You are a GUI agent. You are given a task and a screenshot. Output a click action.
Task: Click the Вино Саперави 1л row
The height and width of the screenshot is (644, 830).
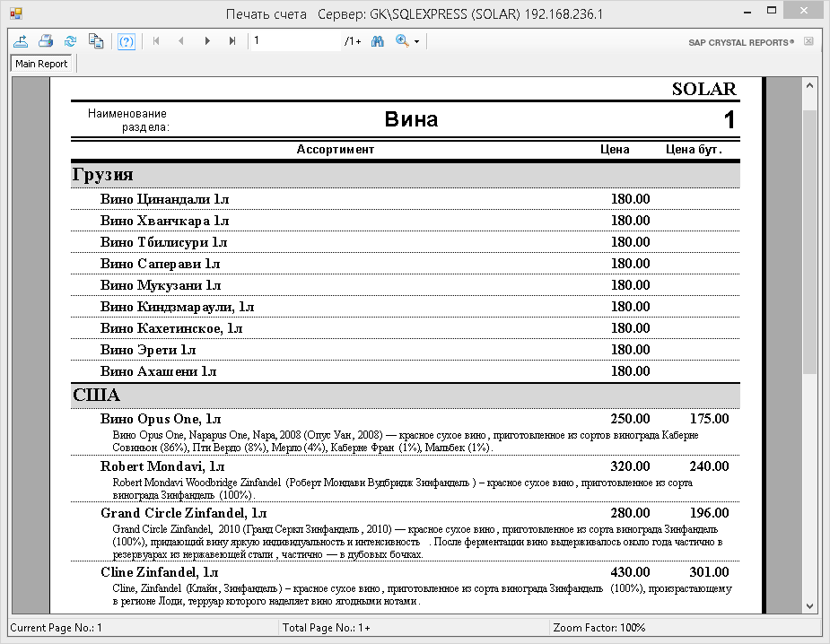pyautogui.click(x=405, y=264)
